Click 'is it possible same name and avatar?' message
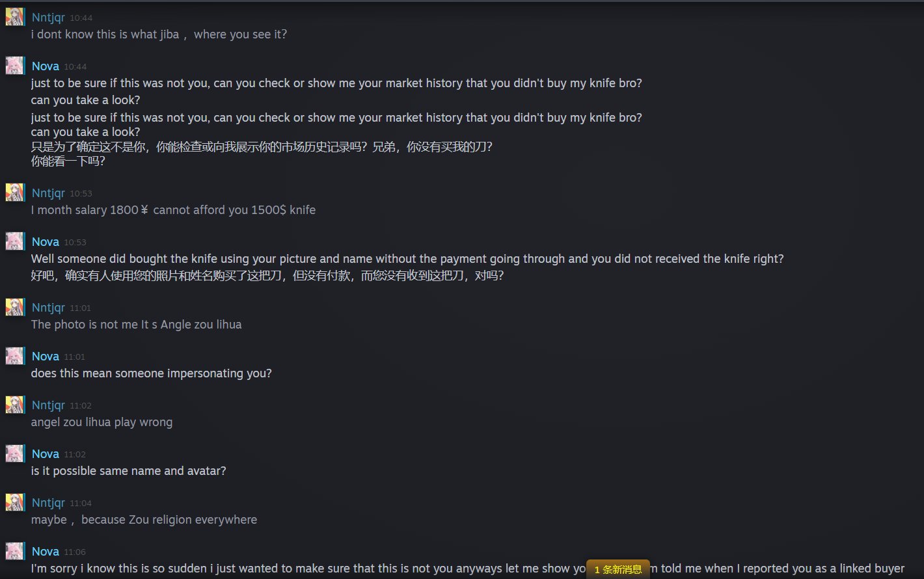 tap(128, 471)
